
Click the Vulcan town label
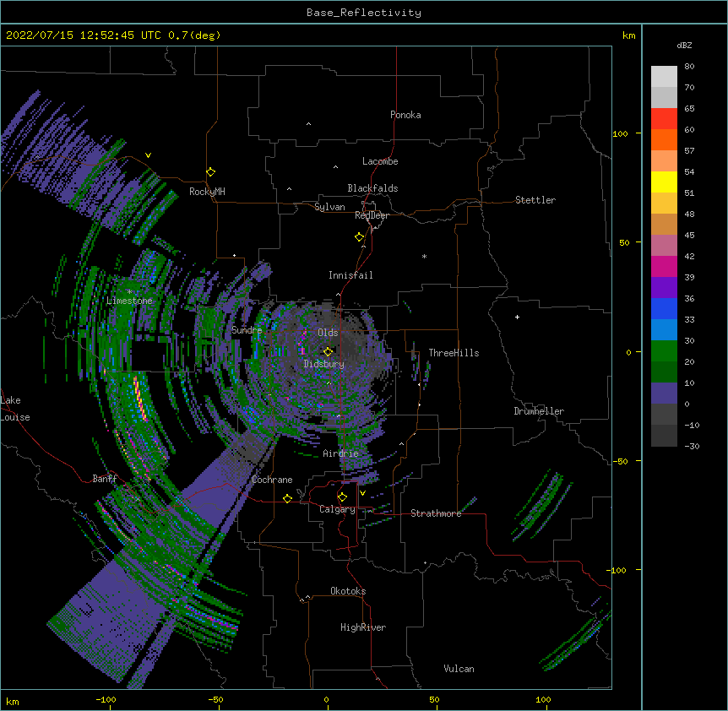[459, 669]
